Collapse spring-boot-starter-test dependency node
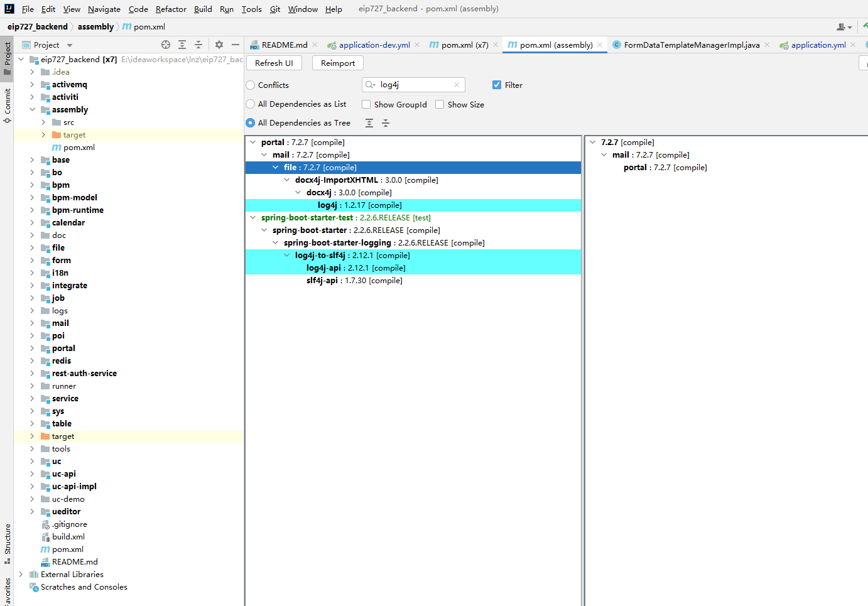The height and width of the screenshot is (606, 868). pos(253,218)
